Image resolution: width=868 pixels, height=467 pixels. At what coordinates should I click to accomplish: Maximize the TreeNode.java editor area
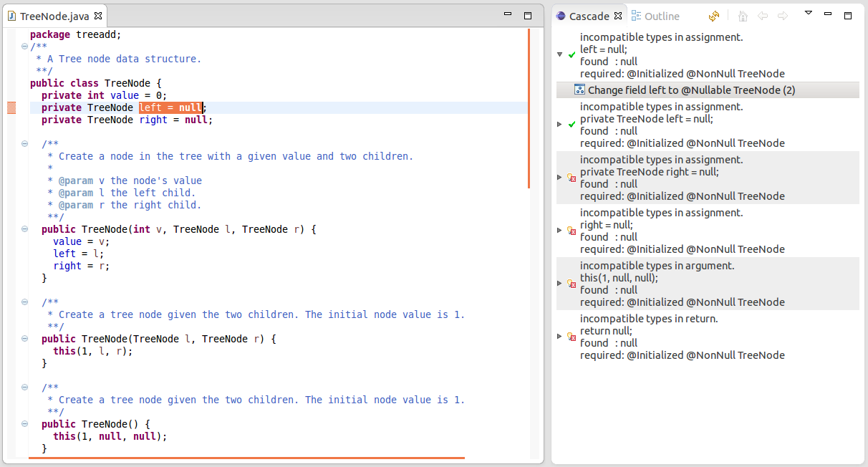pyautogui.click(x=528, y=15)
